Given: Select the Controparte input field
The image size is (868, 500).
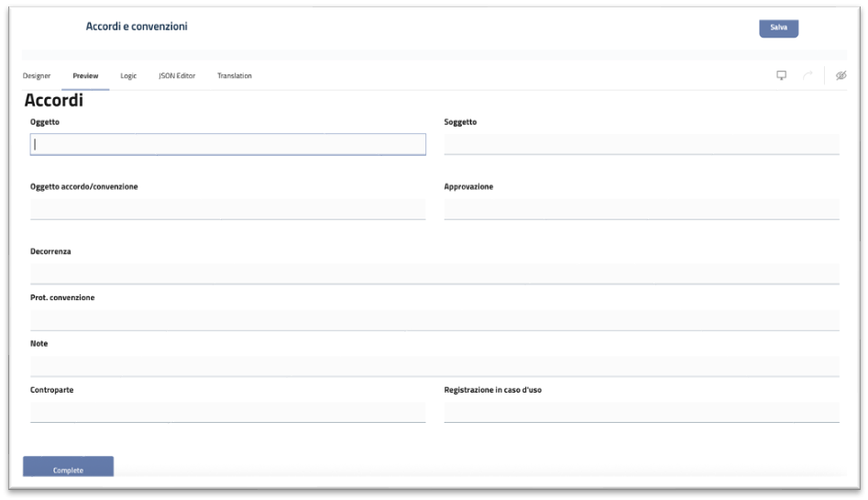Looking at the screenshot, I should [x=227, y=412].
